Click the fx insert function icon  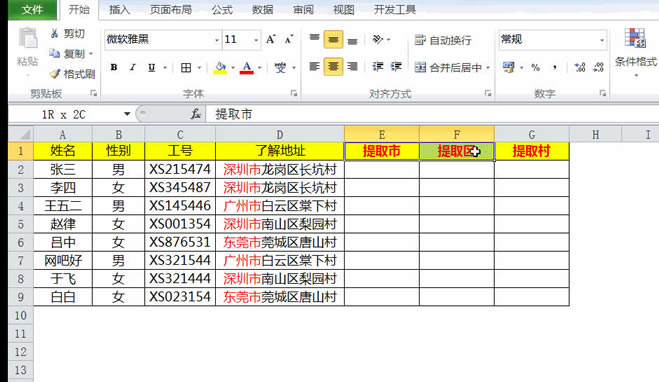pos(195,114)
